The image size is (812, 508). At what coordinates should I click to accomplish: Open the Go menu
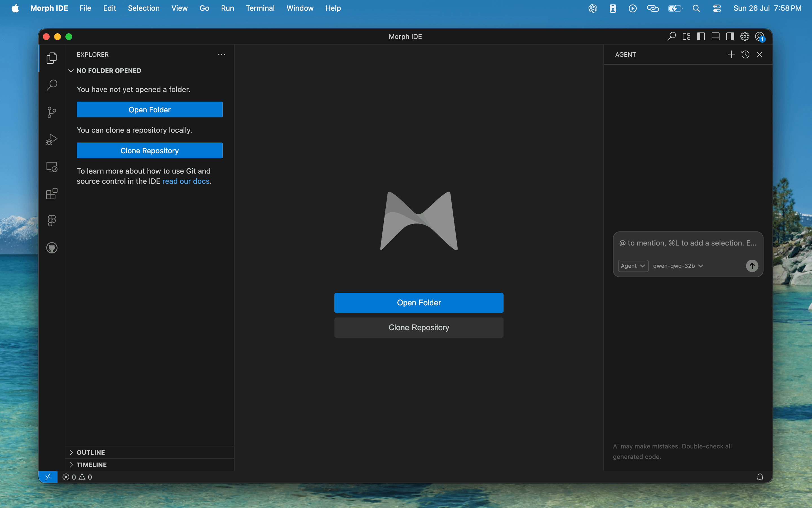[204, 8]
